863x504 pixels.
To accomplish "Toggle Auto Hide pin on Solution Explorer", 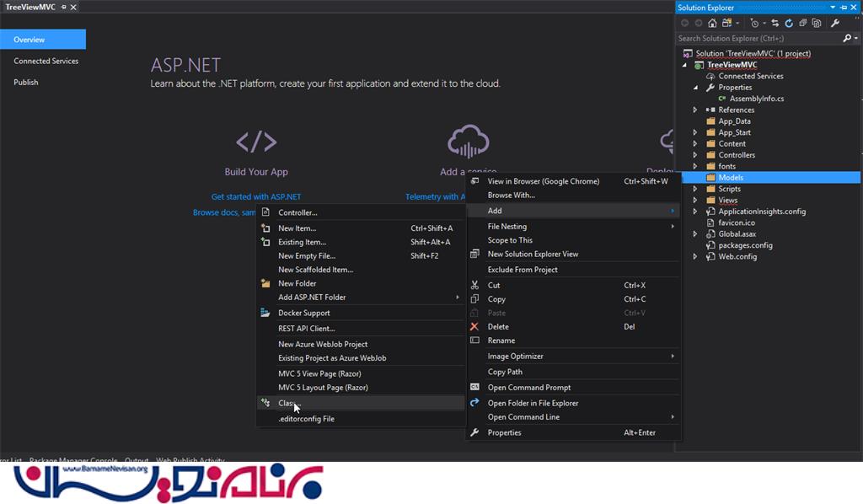I will point(844,7).
